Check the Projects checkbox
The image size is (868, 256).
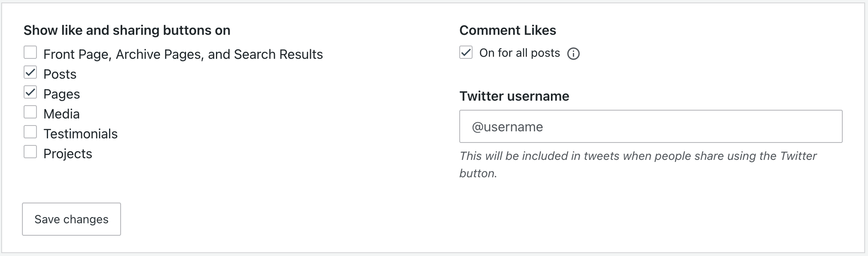(30, 152)
